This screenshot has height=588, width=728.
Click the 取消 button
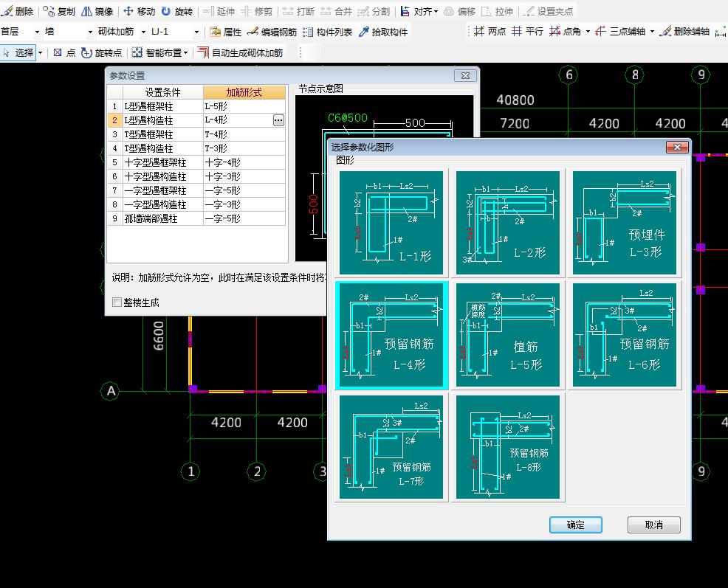coord(653,525)
